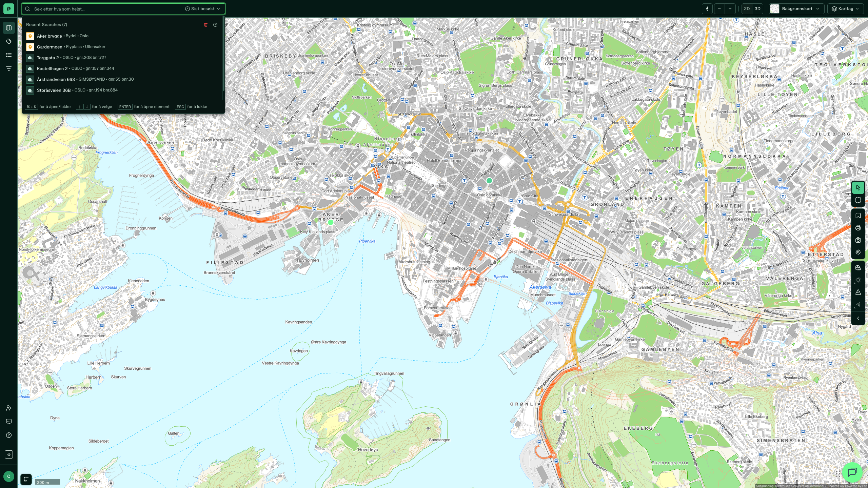This screenshot has width=868, height=488.
Task: Click the mountain terrain icon
Action: point(858,292)
